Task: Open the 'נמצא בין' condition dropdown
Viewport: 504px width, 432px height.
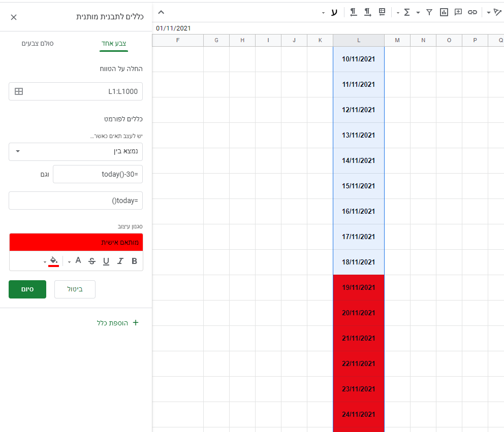Action: click(x=76, y=152)
